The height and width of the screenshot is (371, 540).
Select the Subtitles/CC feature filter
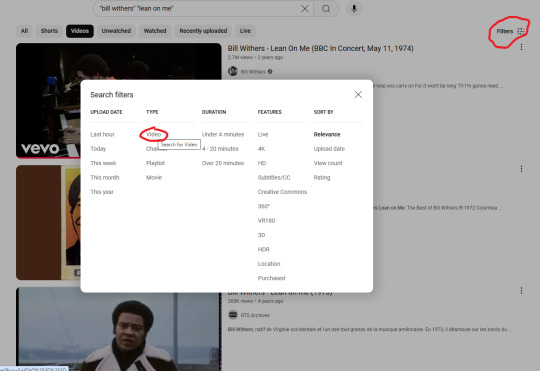(274, 177)
